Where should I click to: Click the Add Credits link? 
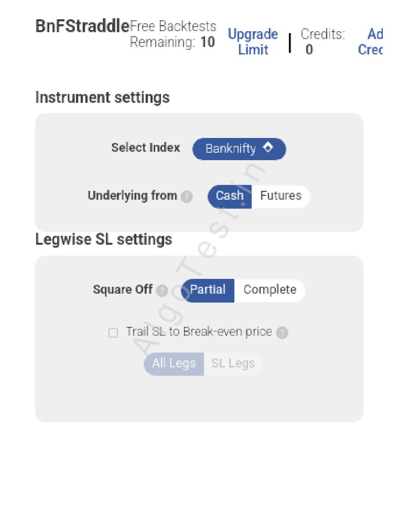pyautogui.click(x=371, y=42)
